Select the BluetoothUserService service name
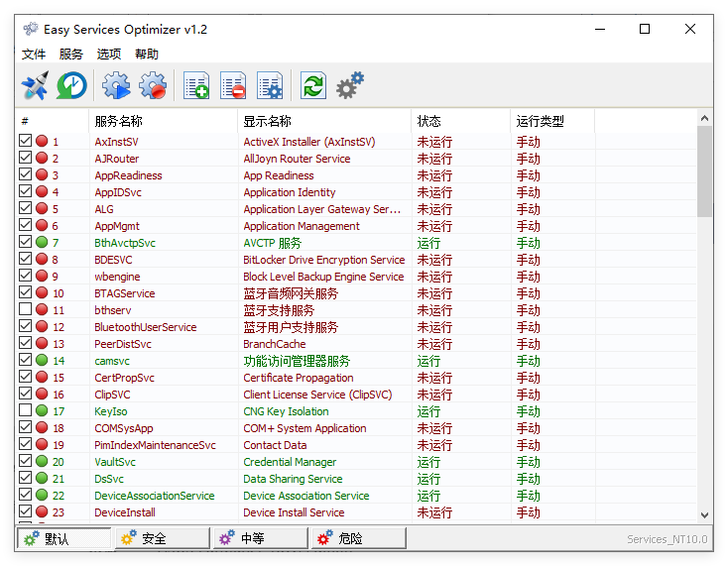This screenshot has height=566, width=728. (x=146, y=327)
